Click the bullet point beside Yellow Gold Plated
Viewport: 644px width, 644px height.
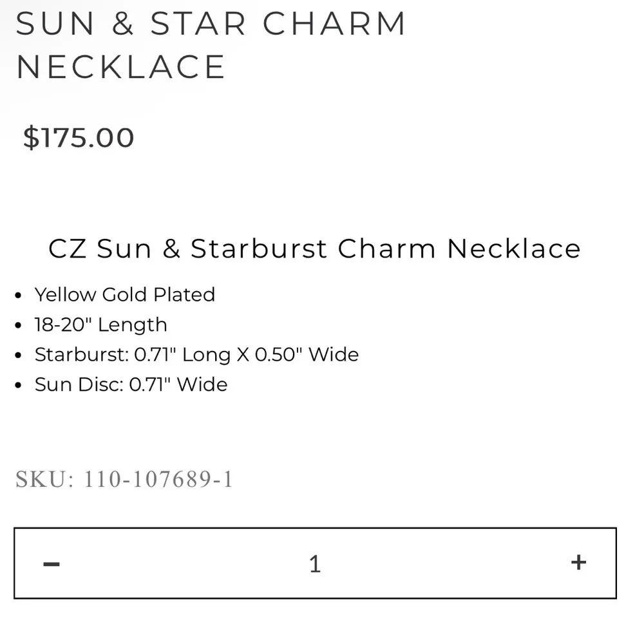point(18,294)
